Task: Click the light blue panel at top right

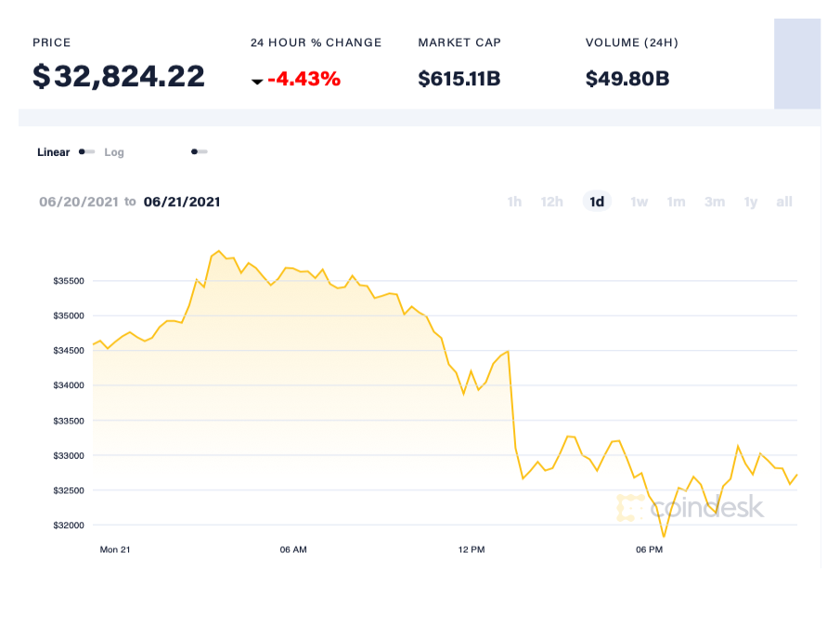Action: (797, 63)
